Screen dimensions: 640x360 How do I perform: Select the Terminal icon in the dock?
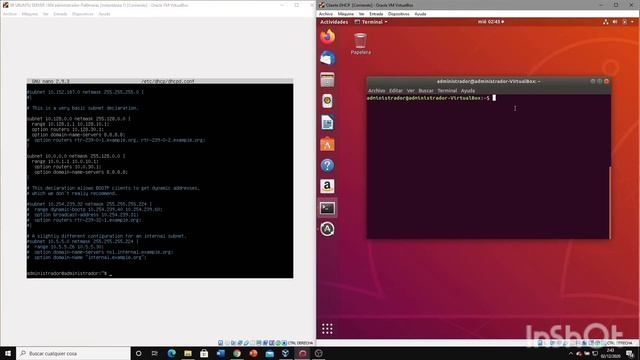[327, 208]
